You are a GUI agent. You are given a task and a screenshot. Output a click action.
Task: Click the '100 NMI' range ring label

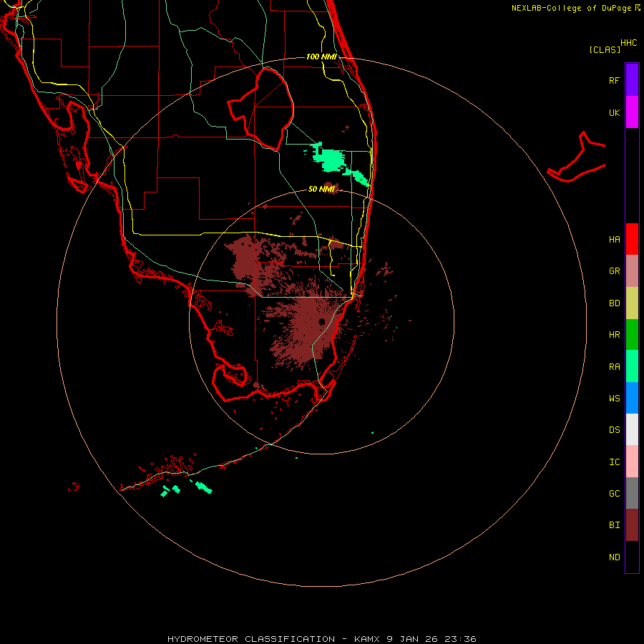[321, 57]
